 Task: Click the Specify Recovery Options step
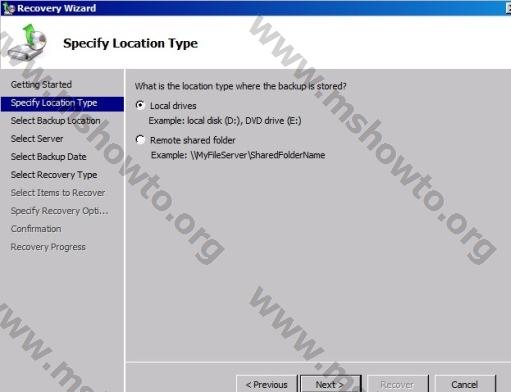pos(60,211)
